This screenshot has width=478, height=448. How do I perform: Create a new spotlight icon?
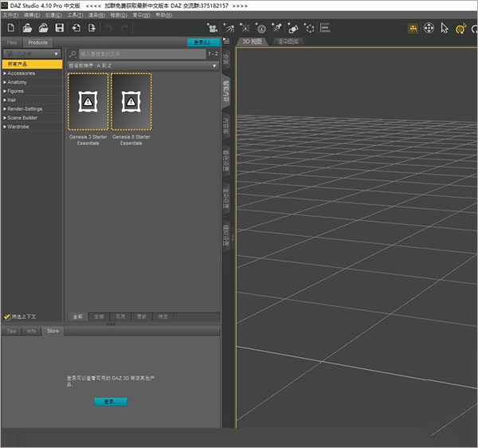pos(276,28)
